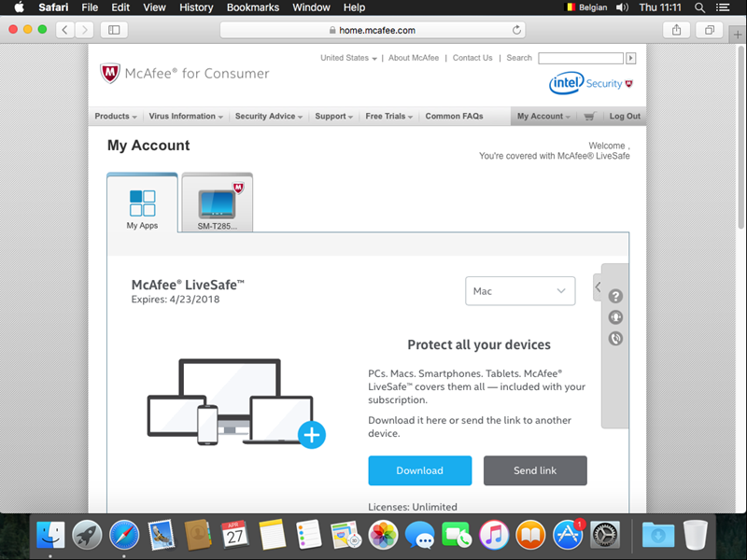This screenshot has height=560, width=747.
Task: Click the McAfee shield logo
Action: 110,74
